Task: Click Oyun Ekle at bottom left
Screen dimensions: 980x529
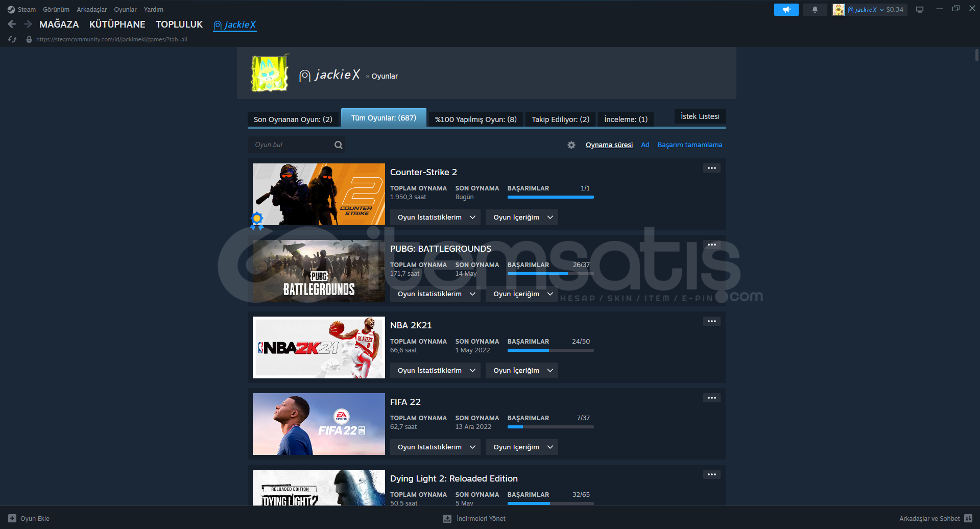Action: coord(35,518)
